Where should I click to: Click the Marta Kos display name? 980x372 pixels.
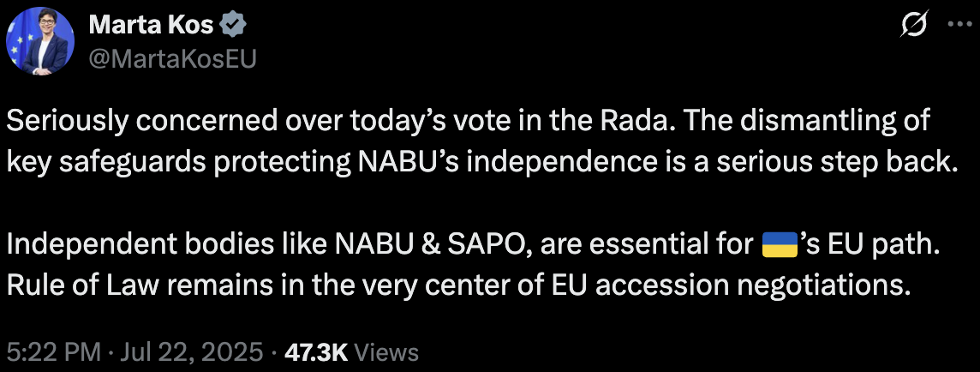click(152, 26)
